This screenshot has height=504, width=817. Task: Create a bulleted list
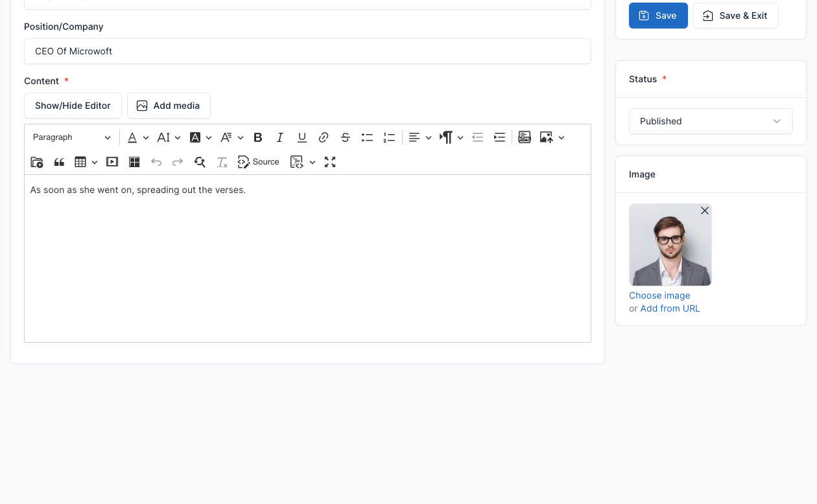[x=367, y=137]
